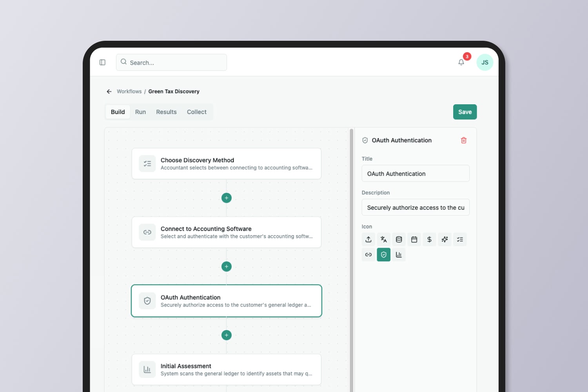This screenshot has width=588, height=392.
Task: Select the dollar sign icon
Action: 429,239
